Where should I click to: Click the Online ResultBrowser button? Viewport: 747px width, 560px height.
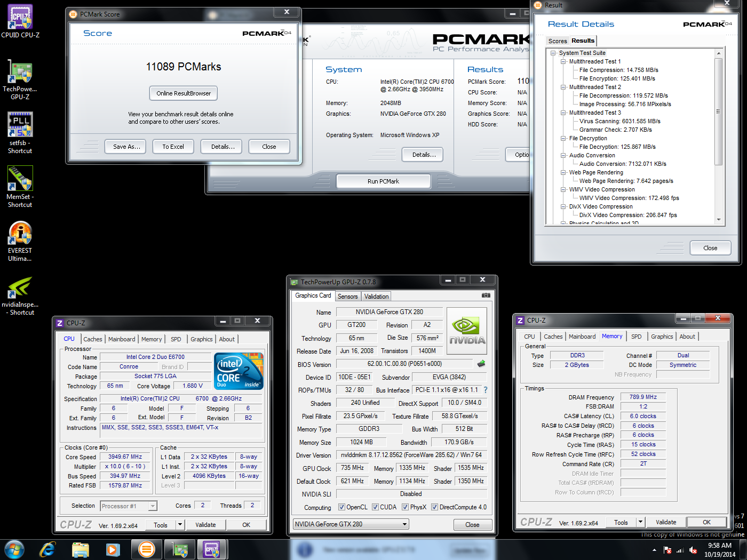(184, 93)
